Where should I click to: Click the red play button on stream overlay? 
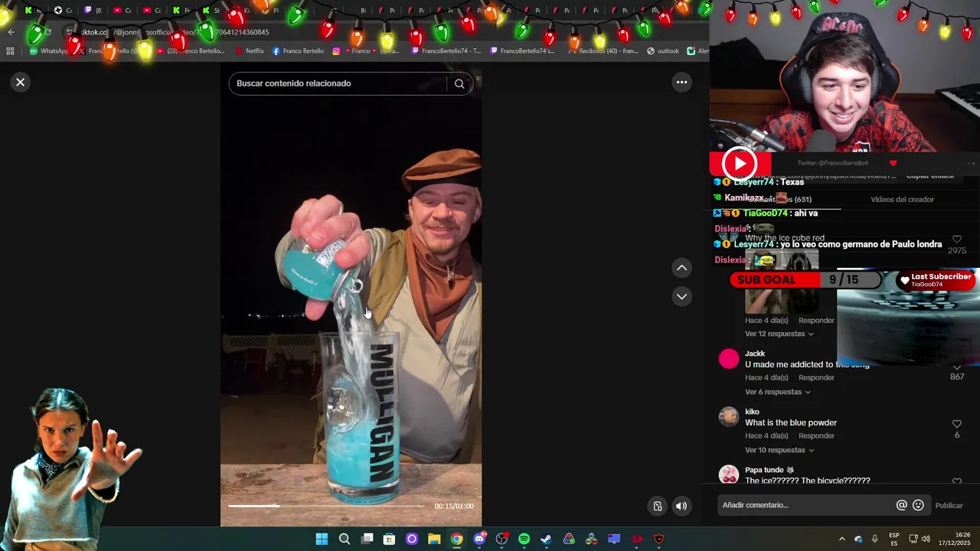pyautogui.click(x=739, y=163)
